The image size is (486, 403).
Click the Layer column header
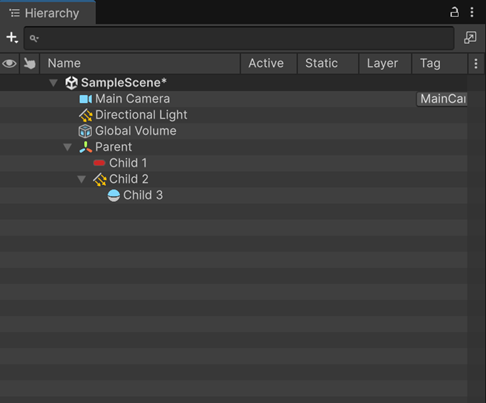pos(385,63)
